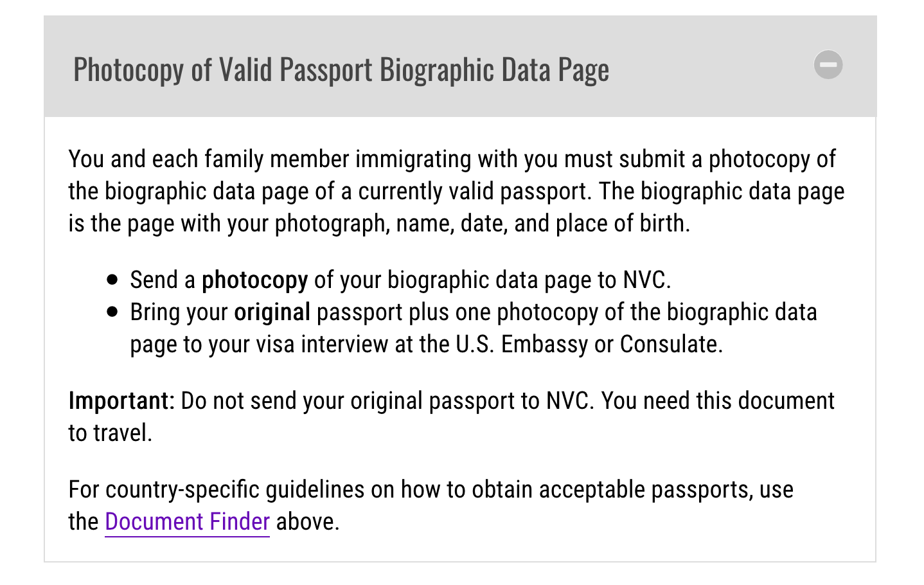Viewport: 924px width, 585px height.
Task: Click the 'You and each family member' paragraph
Action: [x=456, y=192]
